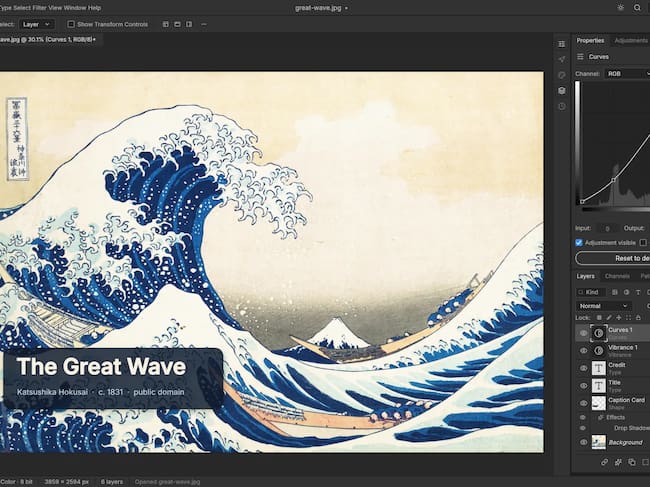The image size is (650, 487).
Task: Open the palette panel icon in side strip
Action: [562, 75]
